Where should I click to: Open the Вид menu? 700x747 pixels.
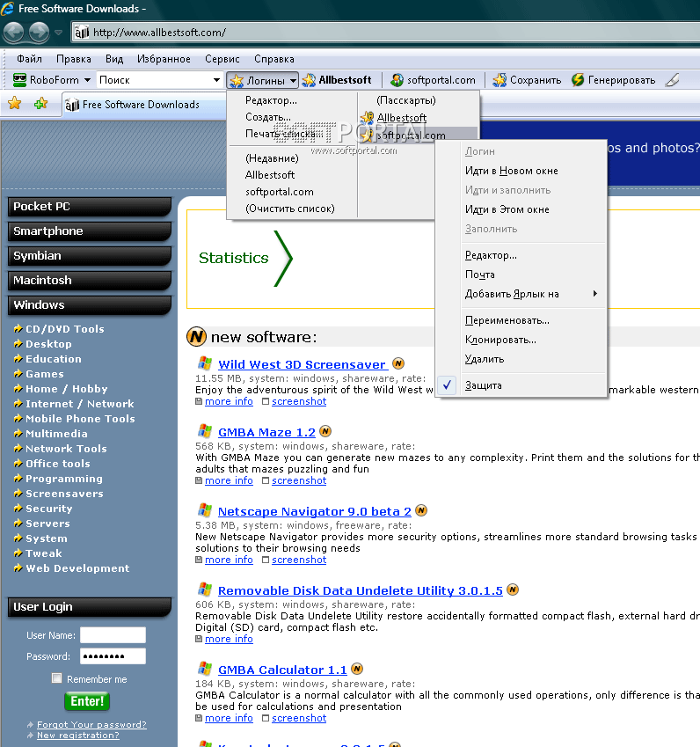coord(114,59)
